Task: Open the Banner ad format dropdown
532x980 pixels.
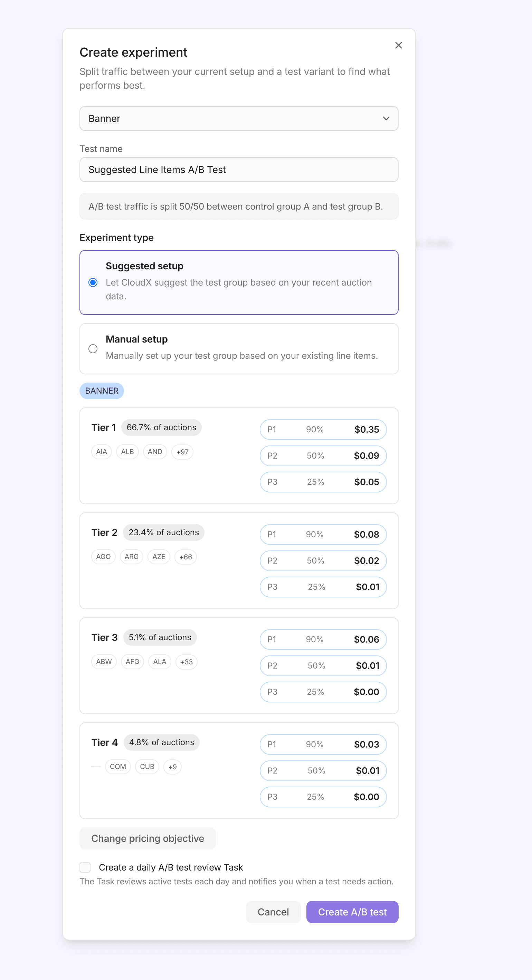Action: click(x=239, y=118)
